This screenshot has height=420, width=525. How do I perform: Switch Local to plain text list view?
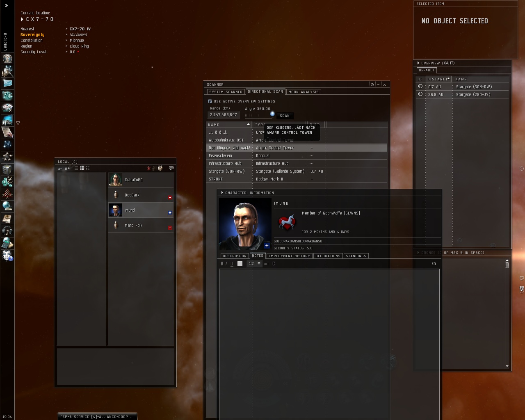77,168
